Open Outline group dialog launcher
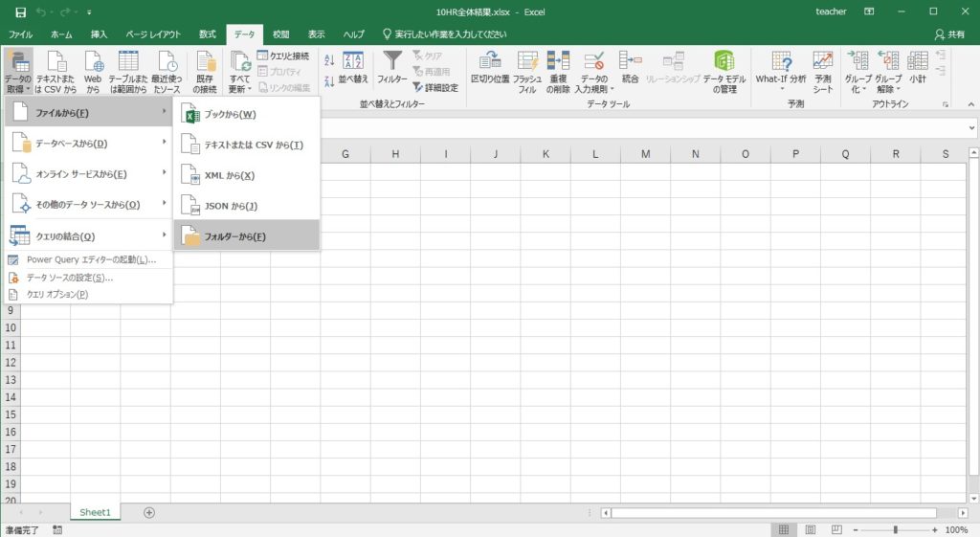Screen dimensions: 980x537 946,104
